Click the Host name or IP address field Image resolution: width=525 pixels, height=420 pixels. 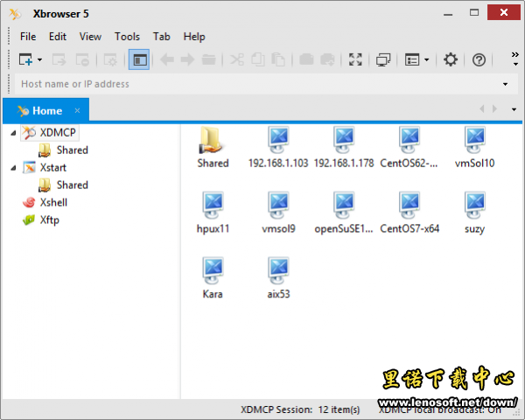258,84
